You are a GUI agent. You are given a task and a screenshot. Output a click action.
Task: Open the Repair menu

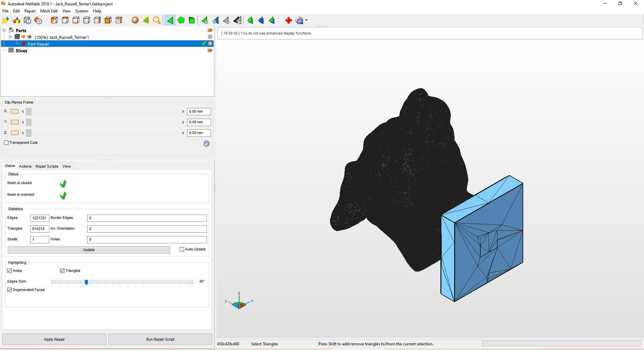(30, 11)
